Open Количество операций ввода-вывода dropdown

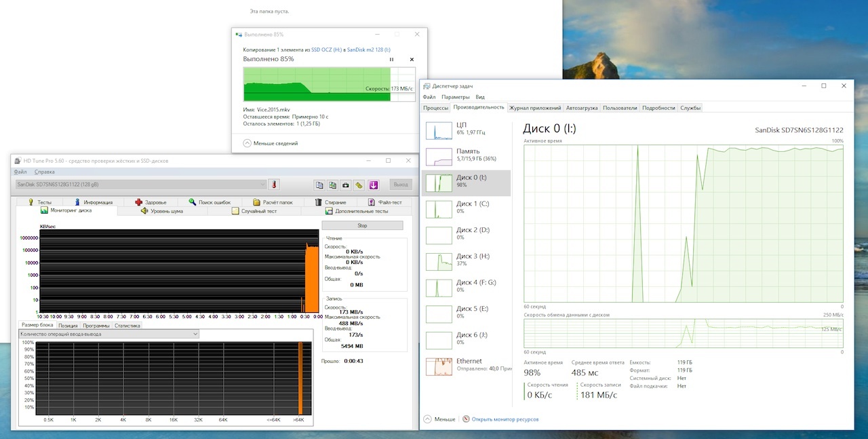point(108,334)
